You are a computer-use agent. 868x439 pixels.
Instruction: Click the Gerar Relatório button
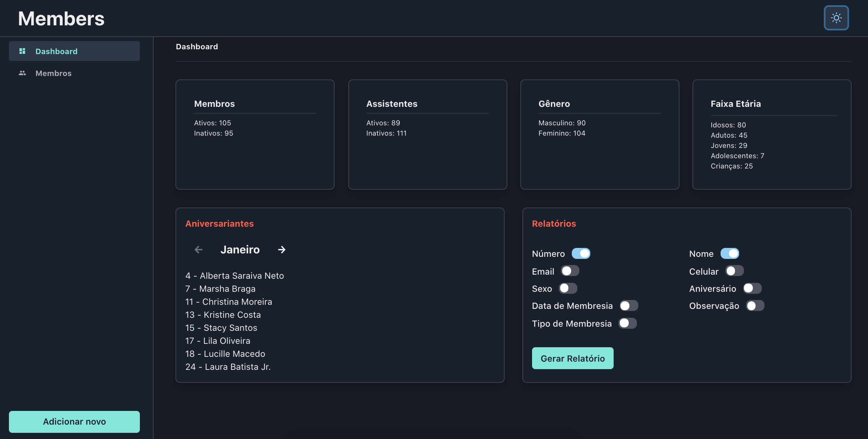572,358
